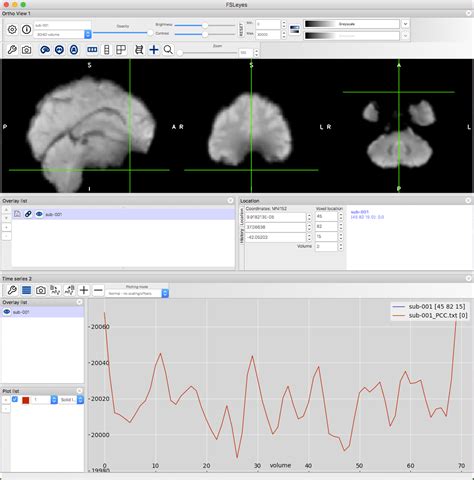Adjust the Brightness slider
This screenshot has width=474, height=480.
coord(205,25)
